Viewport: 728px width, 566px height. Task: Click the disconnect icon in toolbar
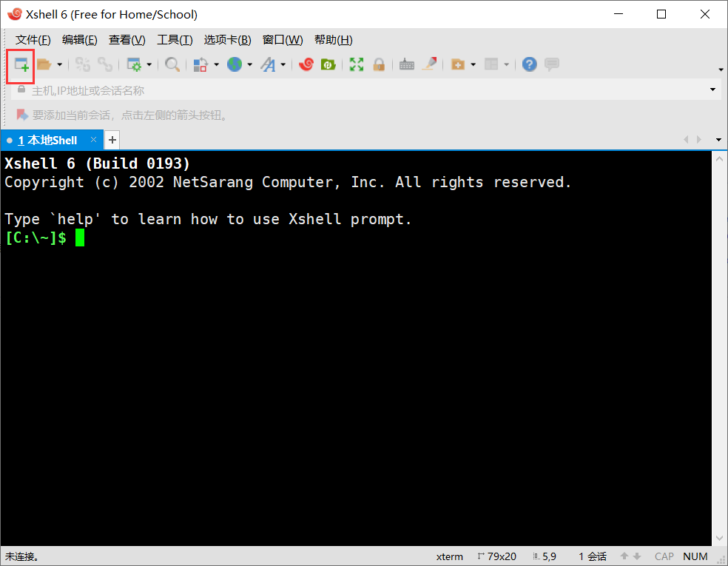click(x=83, y=64)
